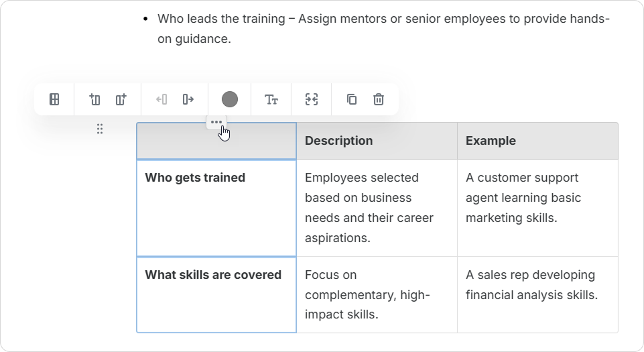Click the Description header cell

[x=376, y=141]
